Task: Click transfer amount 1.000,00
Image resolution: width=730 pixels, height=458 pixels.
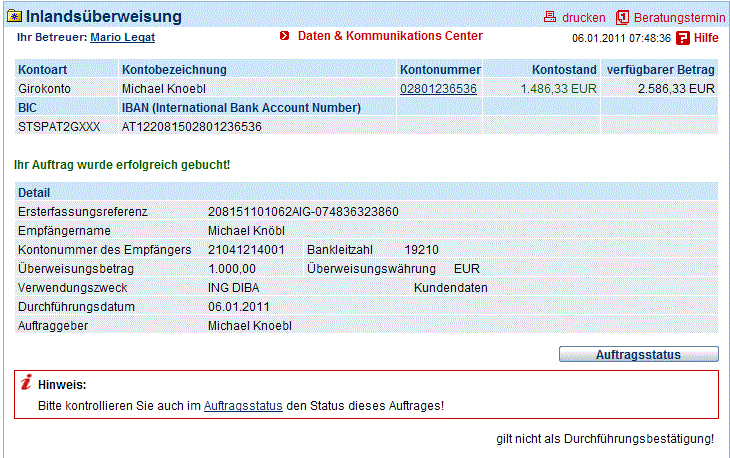Action: (232, 269)
